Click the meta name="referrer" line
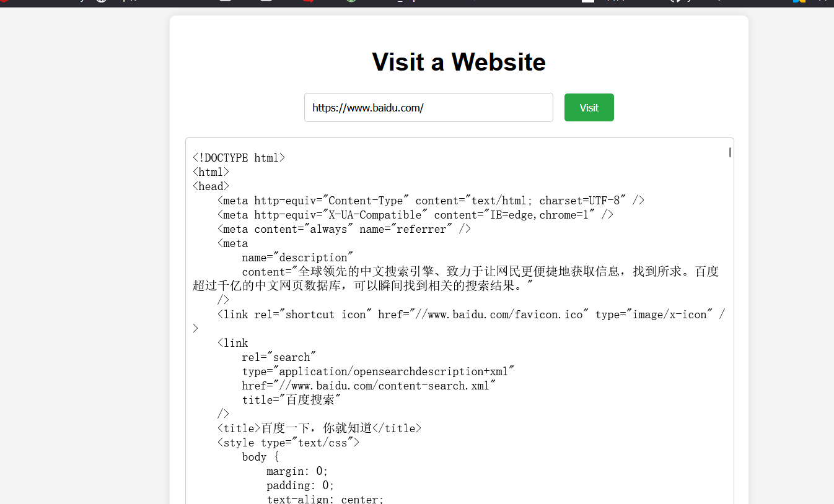Screen dimensions: 834x504 tap(345, 229)
